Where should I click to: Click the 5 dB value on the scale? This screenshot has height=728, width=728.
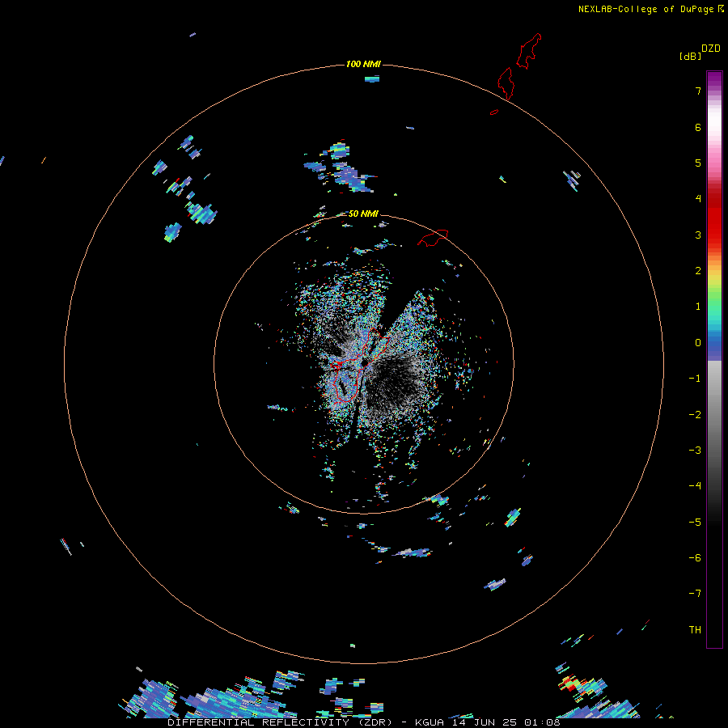pos(698,163)
